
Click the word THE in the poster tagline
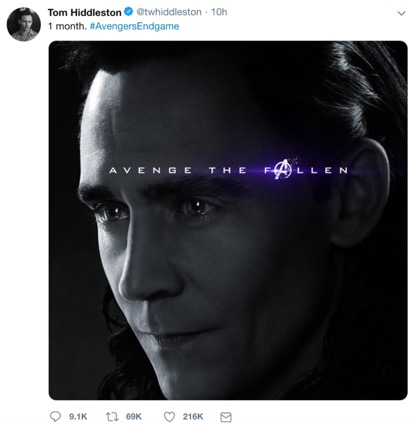tap(228, 171)
